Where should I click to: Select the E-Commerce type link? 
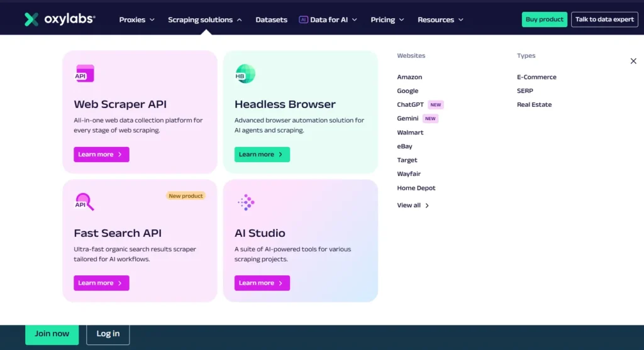coord(536,77)
